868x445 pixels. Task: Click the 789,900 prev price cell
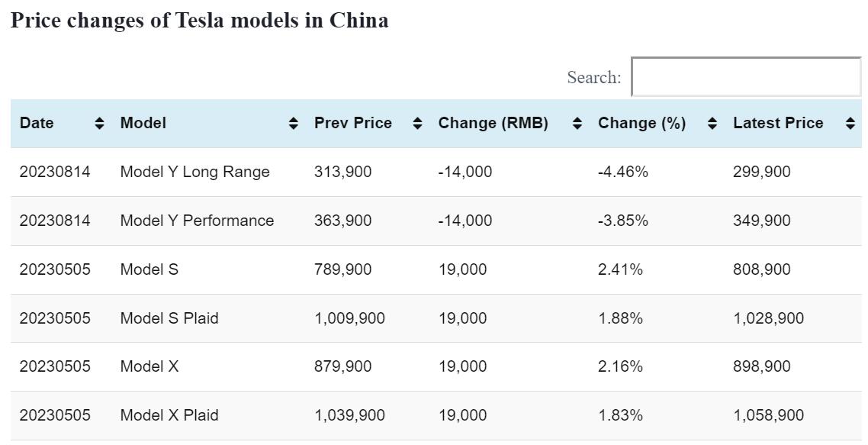click(x=343, y=269)
